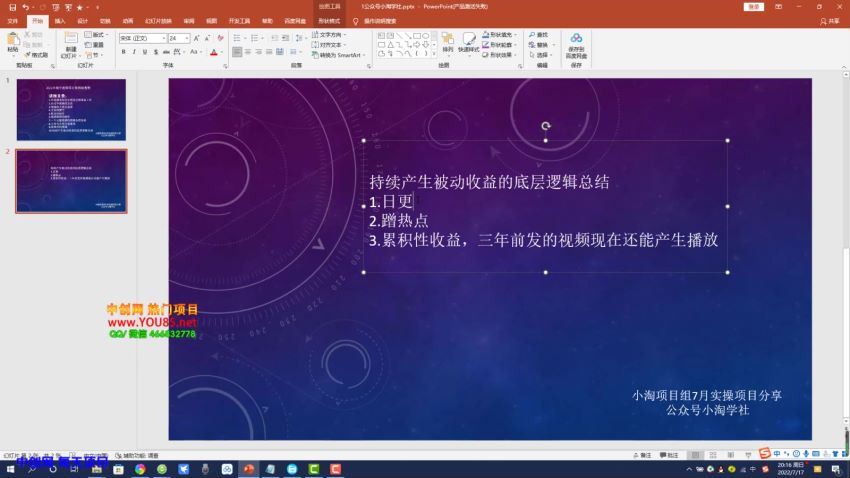Click the clear formatting eraser icon

pos(220,38)
